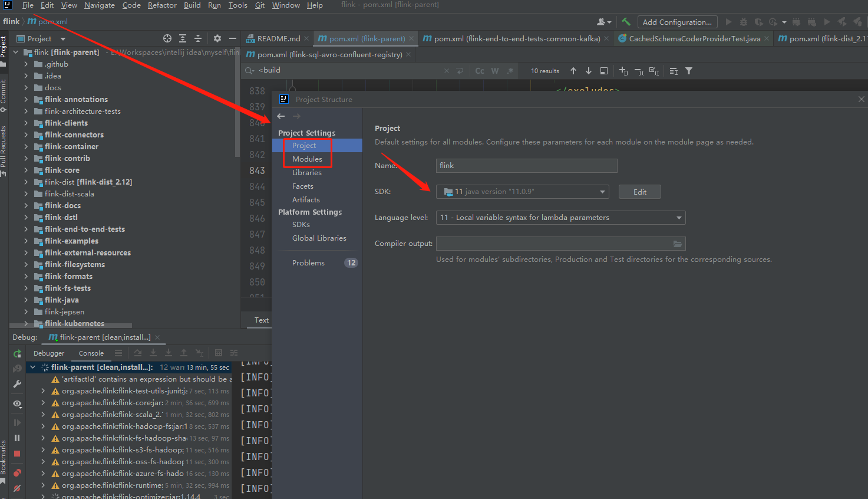Switch to the Debugger tab

tap(49, 353)
